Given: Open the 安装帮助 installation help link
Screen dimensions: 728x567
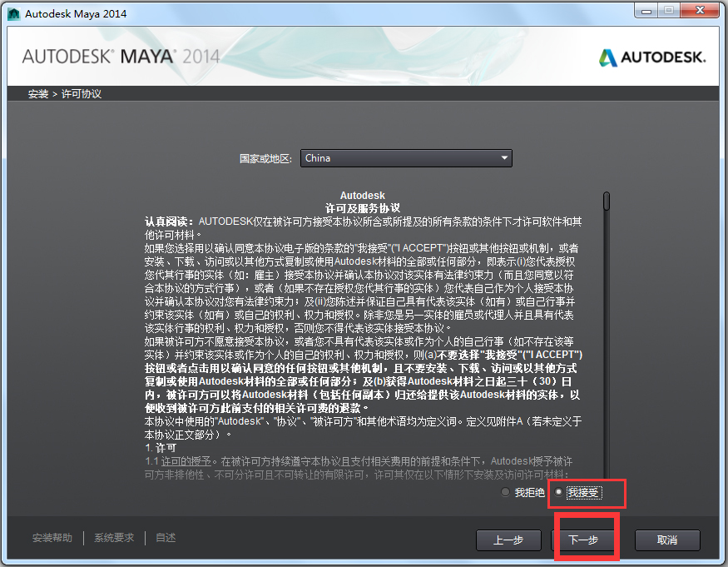Looking at the screenshot, I should pos(52,537).
